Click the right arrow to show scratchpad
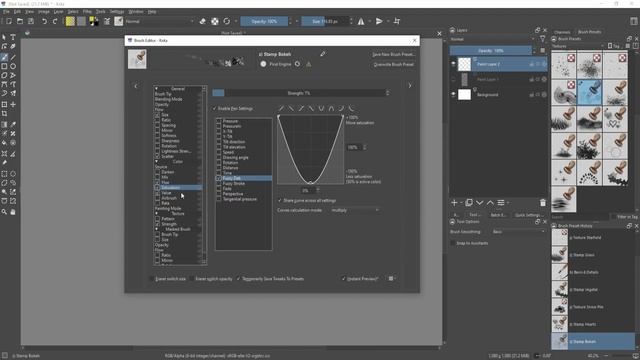This screenshot has width=640, height=360. point(410,86)
